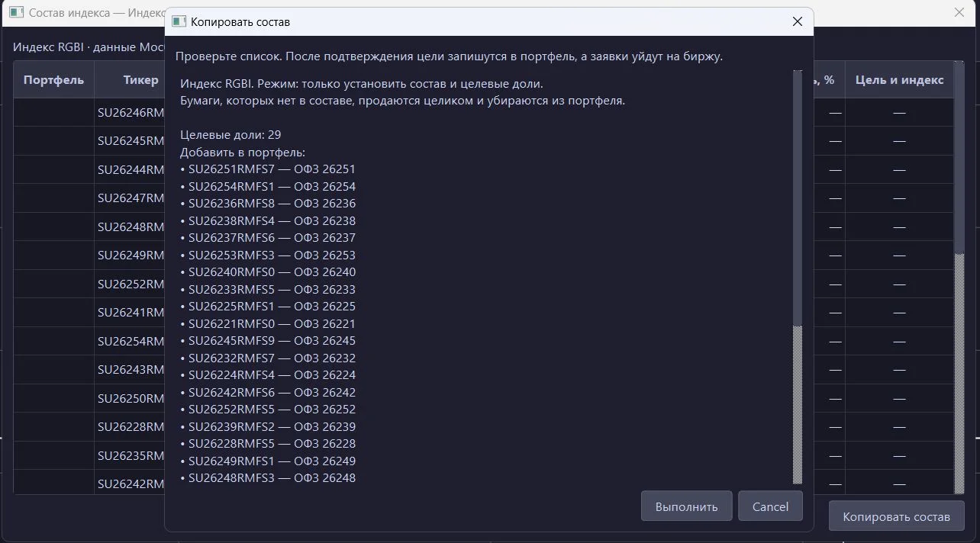This screenshot has width=980, height=543.
Task: Click the Состав индекса window title icon
Action: pyautogui.click(x=16, y=13)
